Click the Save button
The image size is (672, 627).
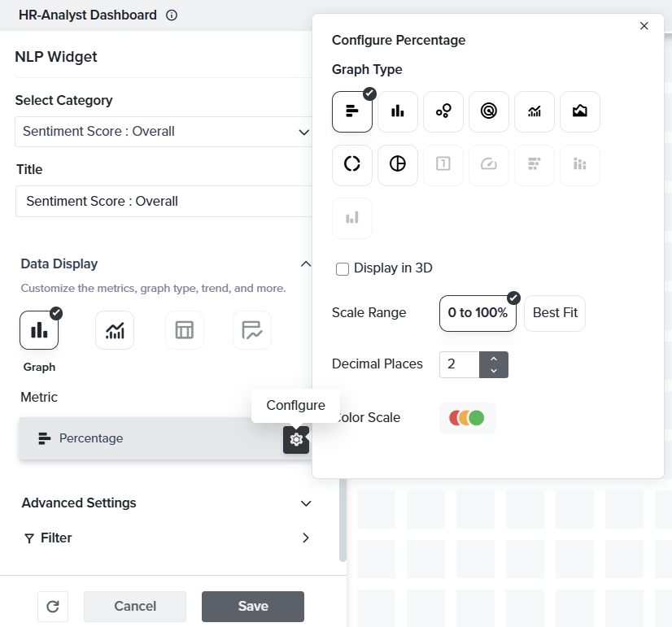click(253, 606)
